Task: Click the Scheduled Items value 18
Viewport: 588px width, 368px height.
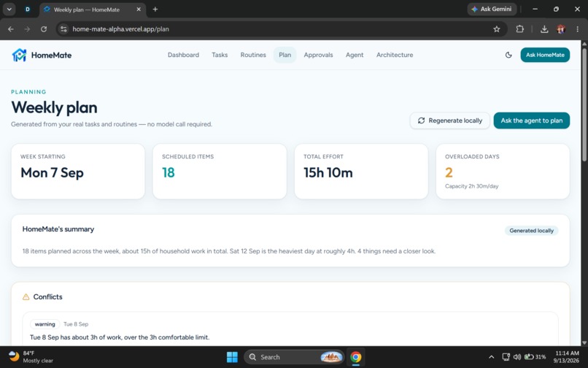Action: tap(168, 173)
